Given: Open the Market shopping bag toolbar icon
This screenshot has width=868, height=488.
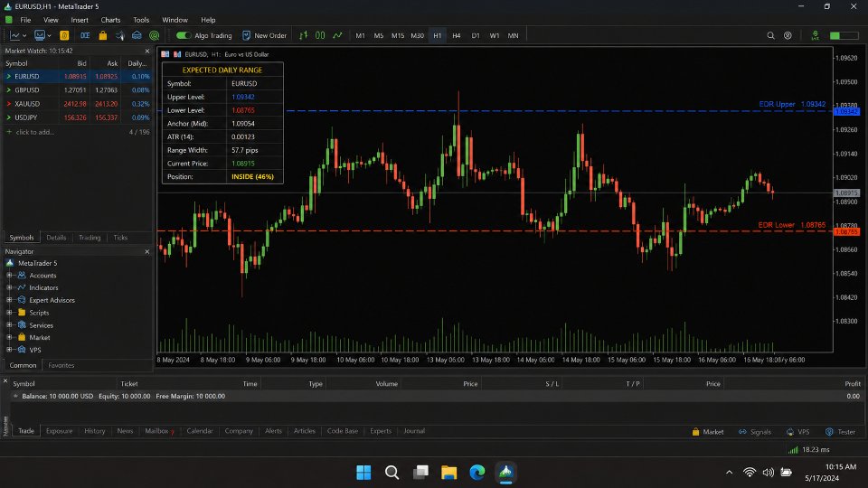Looking at the screenshot, I should tap(102, 35).
